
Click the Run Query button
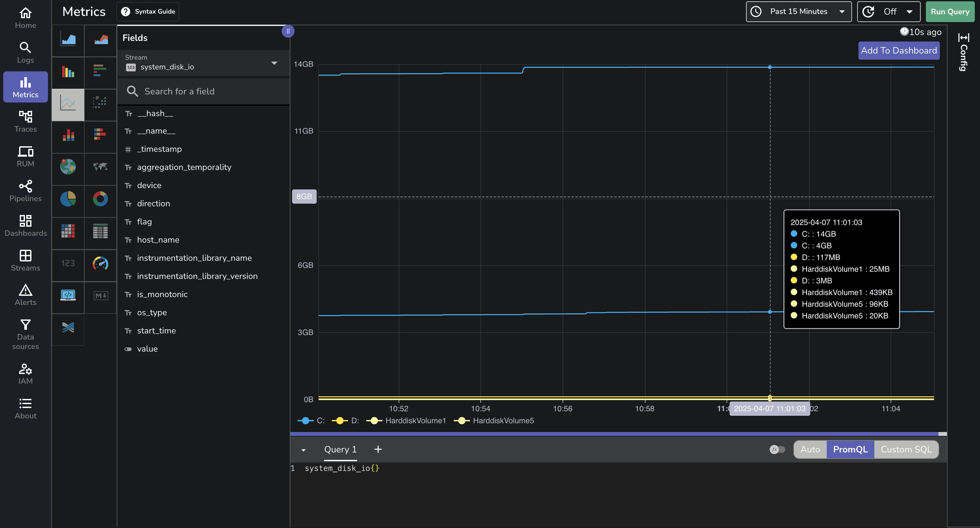[950, 11]
